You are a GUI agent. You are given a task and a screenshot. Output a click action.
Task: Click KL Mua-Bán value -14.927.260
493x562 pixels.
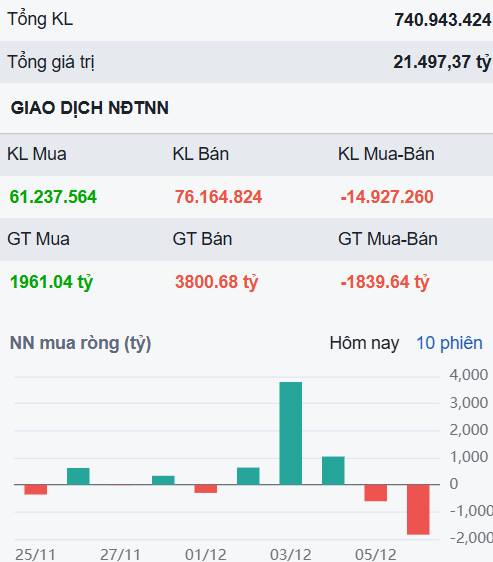point(387,197)
